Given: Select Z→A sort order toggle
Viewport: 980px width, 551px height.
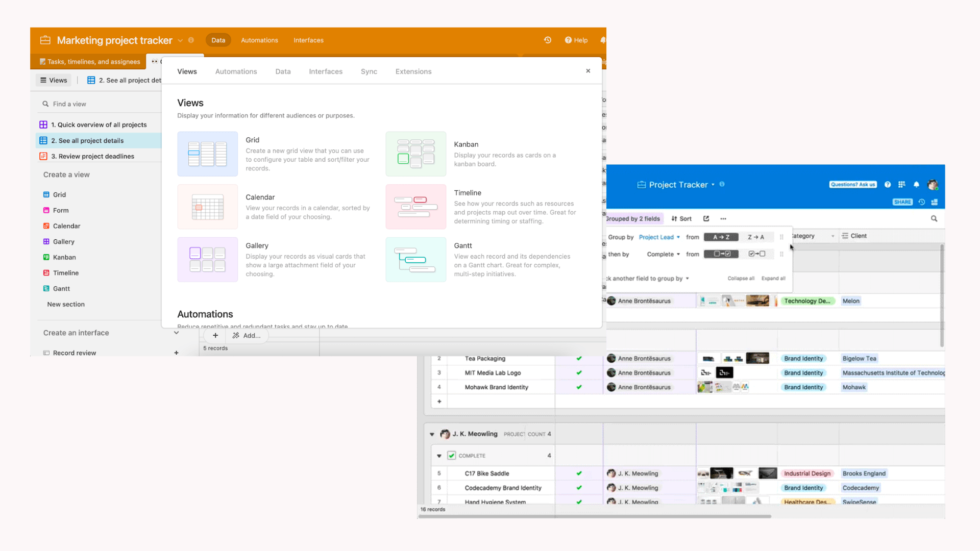Looking at the screenshot, I should point(756,237).
